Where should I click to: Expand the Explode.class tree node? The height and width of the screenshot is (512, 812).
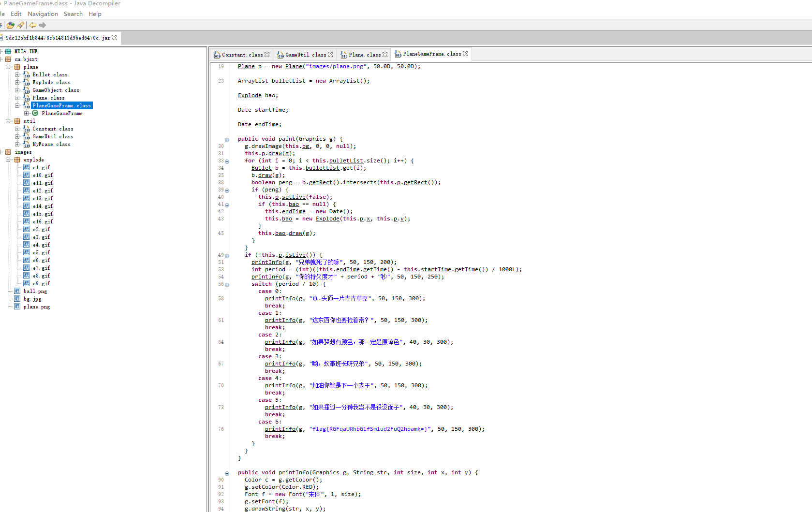tap(17, 83)
